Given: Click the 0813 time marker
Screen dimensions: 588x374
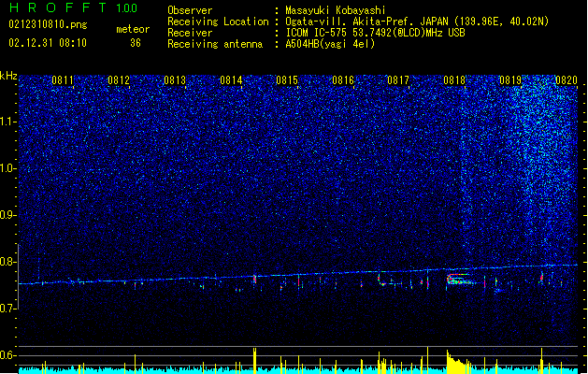Looking at the screenshot, I should [175, 80].
